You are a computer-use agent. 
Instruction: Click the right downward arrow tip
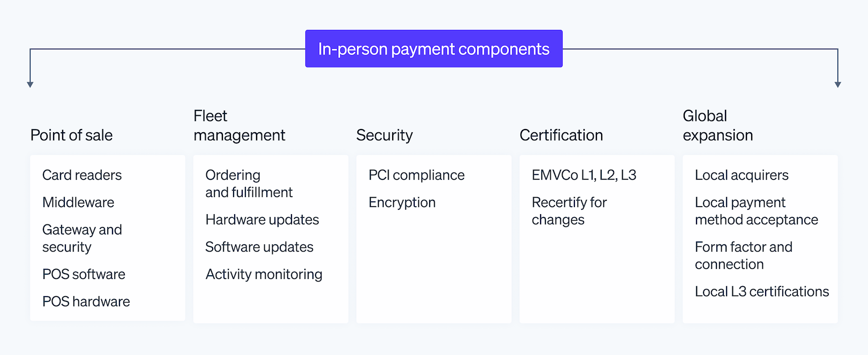coord(838,85)
